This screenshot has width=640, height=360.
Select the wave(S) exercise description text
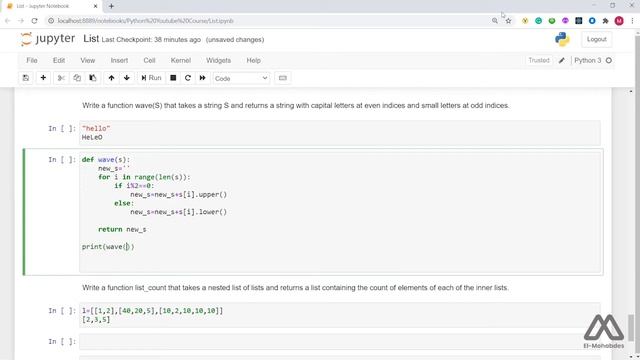296,105
